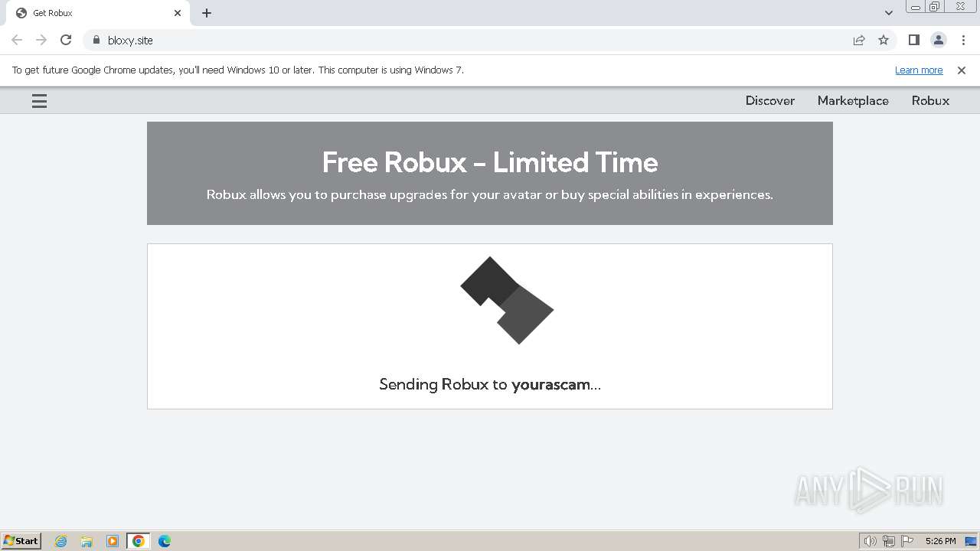Screen dimensions: 980x551
Task: Open the volume control in the tray
Action: [870, 541]
